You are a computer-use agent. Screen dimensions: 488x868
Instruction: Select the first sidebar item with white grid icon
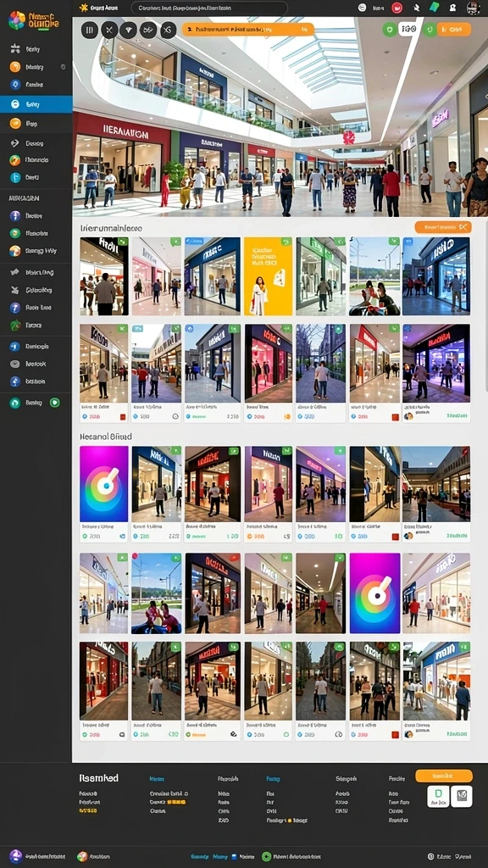coord(36,49)
